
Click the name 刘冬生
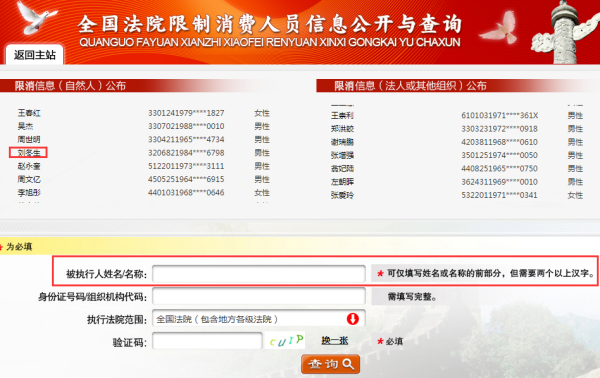click(29, 153)
